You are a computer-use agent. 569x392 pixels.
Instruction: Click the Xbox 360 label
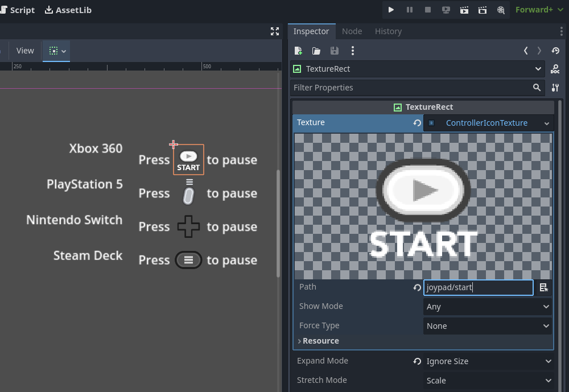point(96,148)
